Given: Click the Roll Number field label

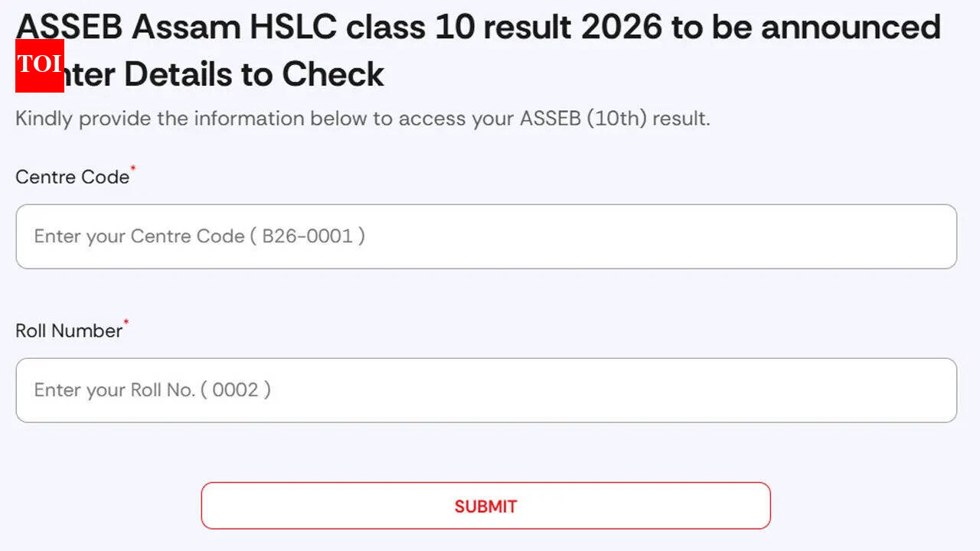Looking at the screenshot, I should click(x=69, y=331).
